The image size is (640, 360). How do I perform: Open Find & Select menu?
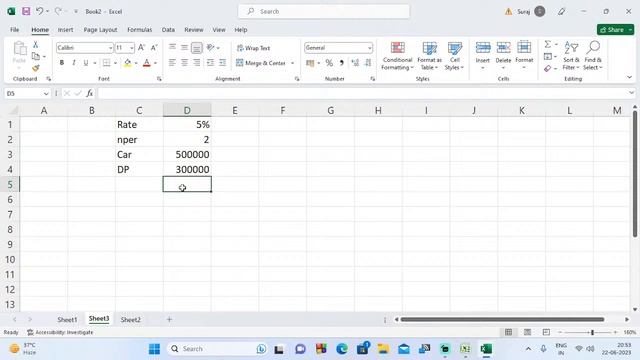click(593, 56)
